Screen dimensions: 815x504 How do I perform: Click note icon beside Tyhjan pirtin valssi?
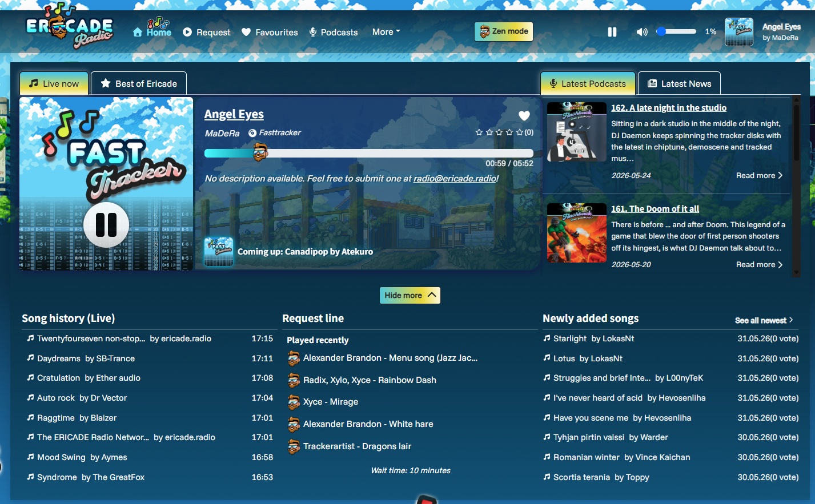[x=547, y=437]
